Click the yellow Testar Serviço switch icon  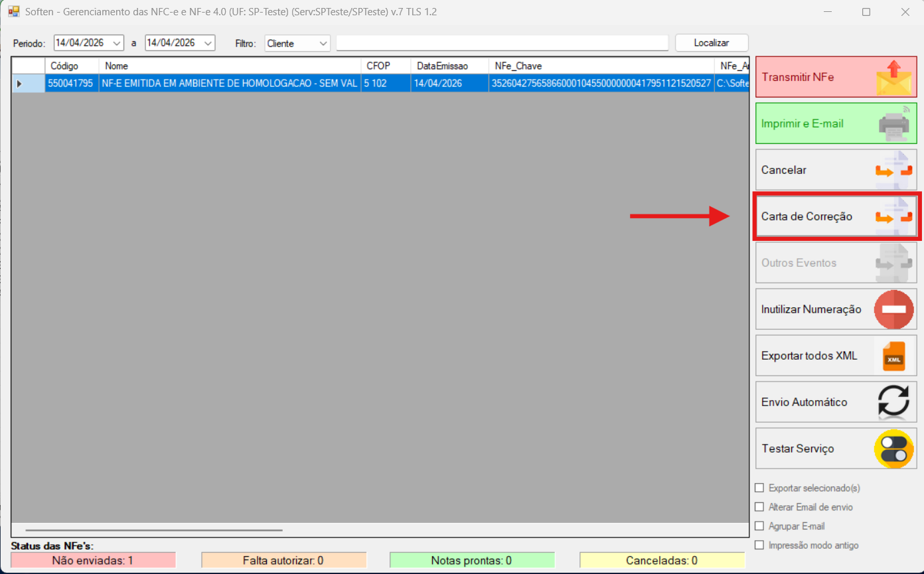893,449
